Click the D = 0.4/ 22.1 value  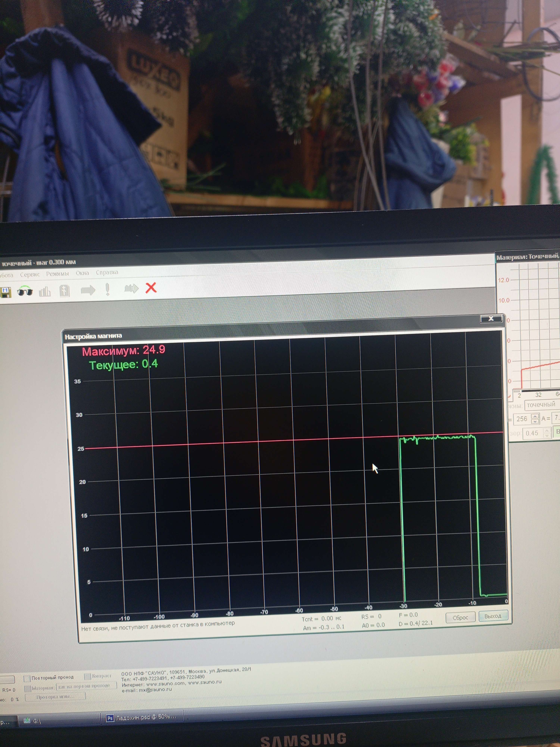tap(416, 623)
